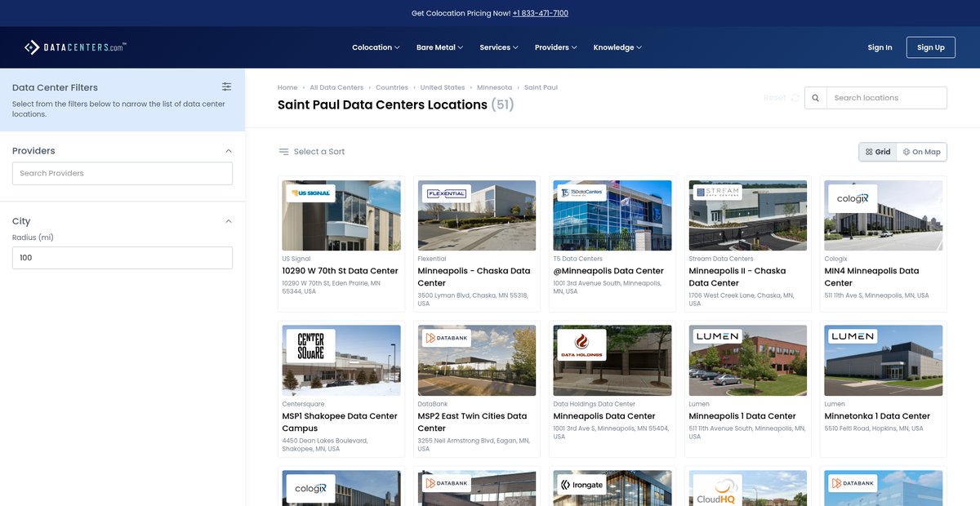Screen dimensions: 980x506
Task: Click '1001 3rd Ave S, Minneapolis, MN 55404' address
Action: pyautogui.click(x=611, y=433)
